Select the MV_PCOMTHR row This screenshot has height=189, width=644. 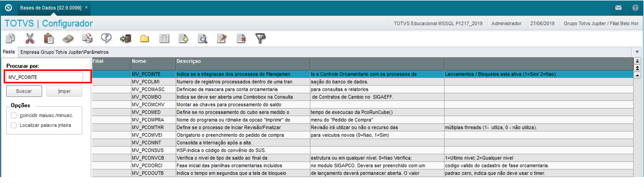click(x=363, y=127)
